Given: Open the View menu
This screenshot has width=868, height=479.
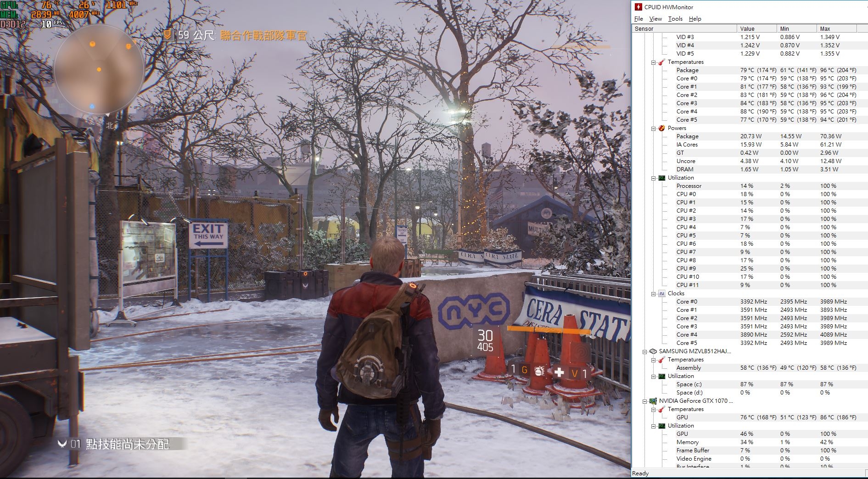Looking at the screenshot, I should 655,19.
